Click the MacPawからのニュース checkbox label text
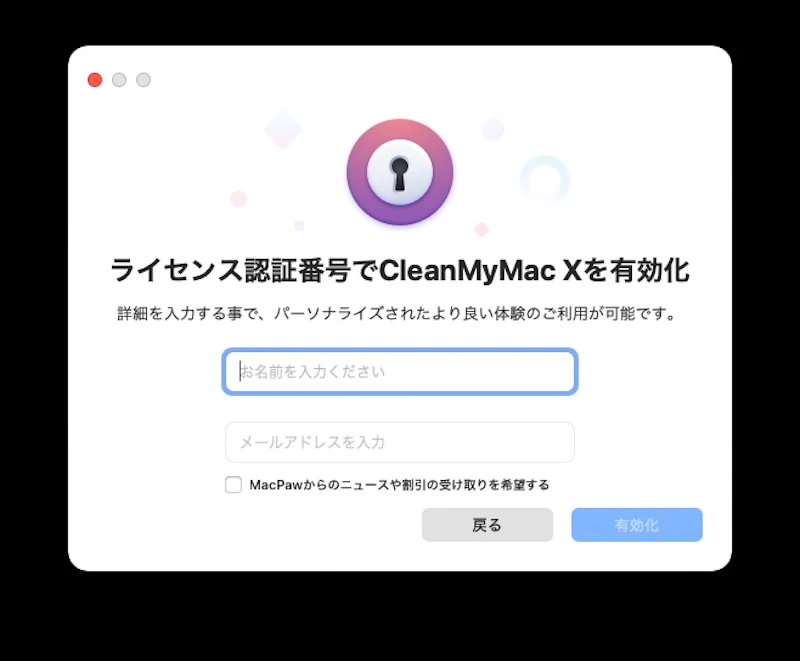Viewport: 800px width, 661px height. coord(399,485)
